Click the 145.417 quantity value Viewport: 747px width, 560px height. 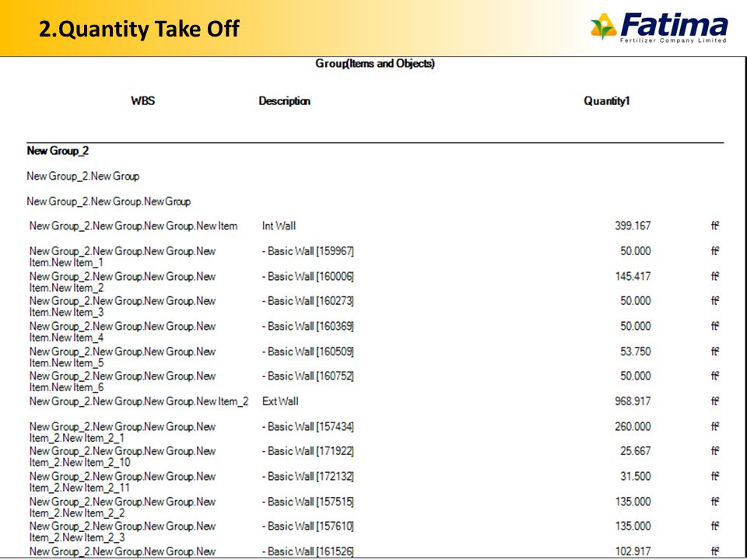coord(633,276)
